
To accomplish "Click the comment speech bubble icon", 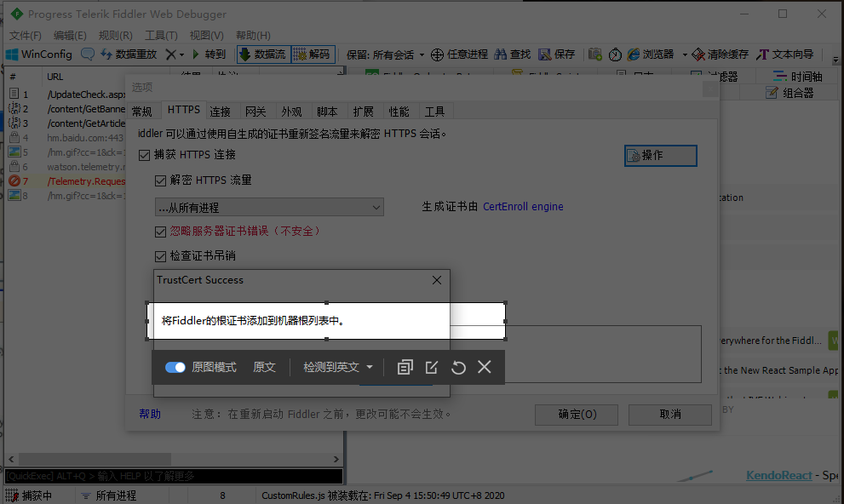I will [88, 54].
